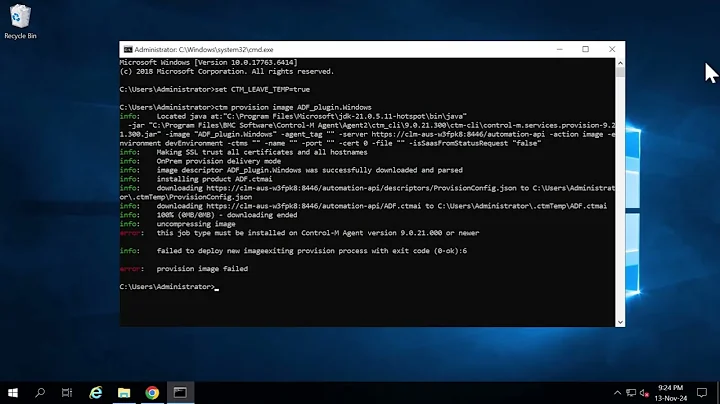Open Task View on the taskbar
Screen dimensions: 720x404
pos(67,393)
